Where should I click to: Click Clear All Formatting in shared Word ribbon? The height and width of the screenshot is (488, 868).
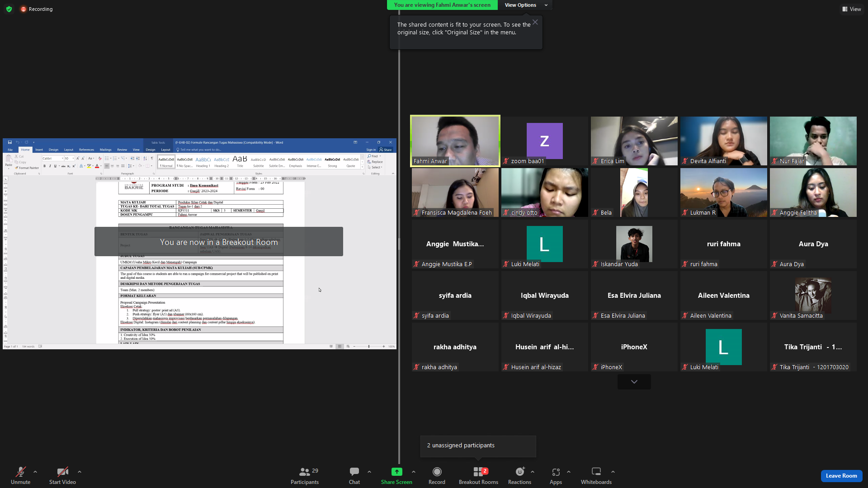(x=99, y=159)
